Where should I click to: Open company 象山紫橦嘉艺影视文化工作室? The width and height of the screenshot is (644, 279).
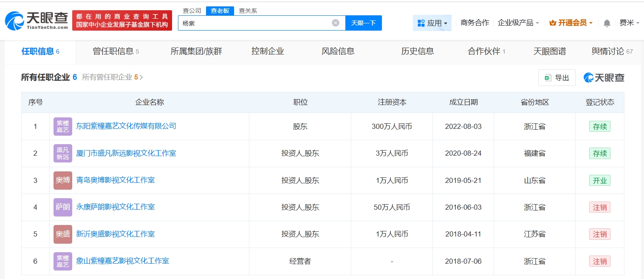tap(122, 261)
